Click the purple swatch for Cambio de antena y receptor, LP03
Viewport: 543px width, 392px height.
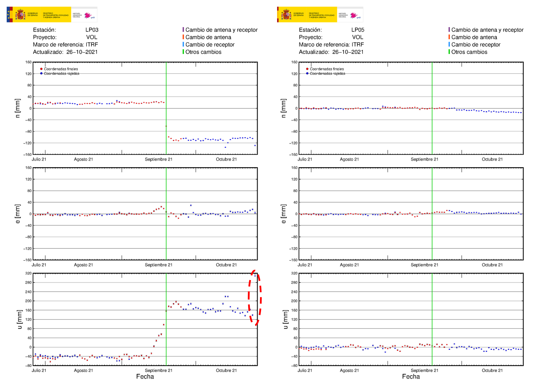[183, 30]
